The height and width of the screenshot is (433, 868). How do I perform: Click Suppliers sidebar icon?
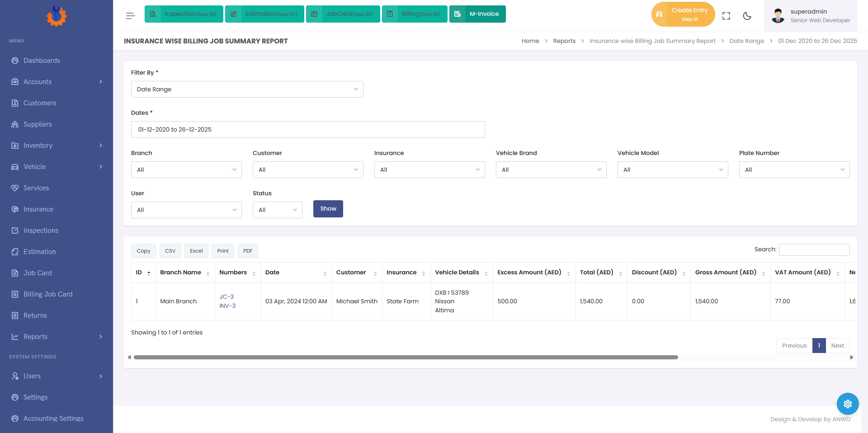point(15,124)
